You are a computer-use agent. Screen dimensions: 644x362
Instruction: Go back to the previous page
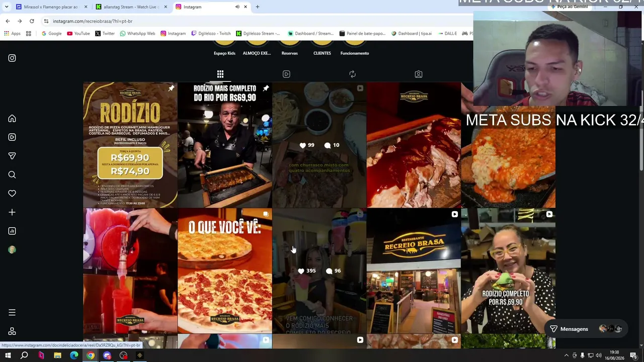click(8, 21)
